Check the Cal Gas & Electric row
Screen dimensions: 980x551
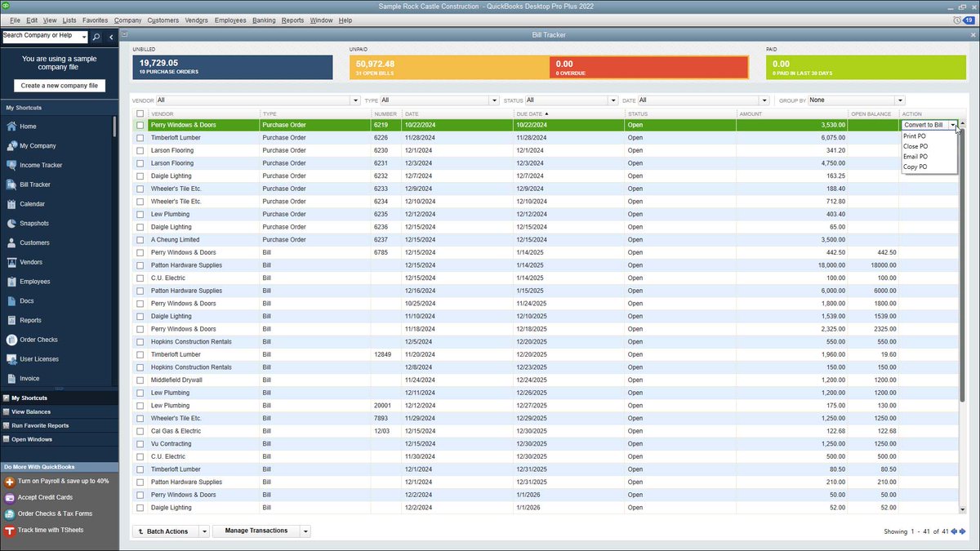coord(140,431)
